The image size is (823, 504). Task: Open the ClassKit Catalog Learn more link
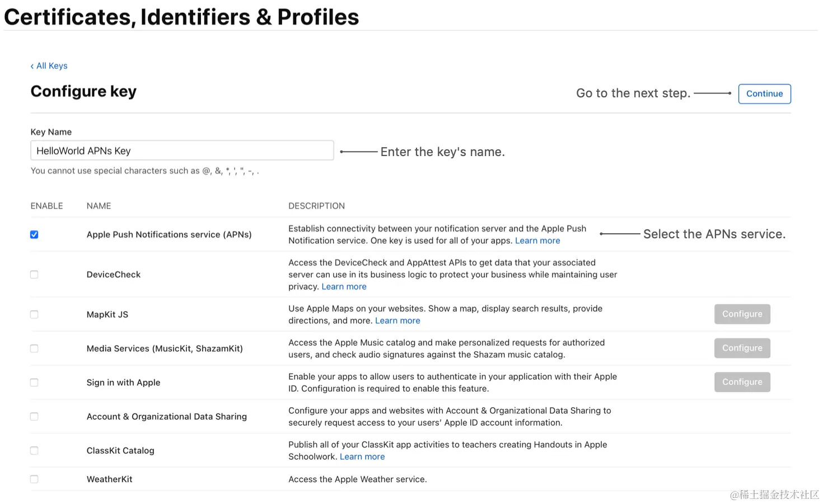[362, 456]
